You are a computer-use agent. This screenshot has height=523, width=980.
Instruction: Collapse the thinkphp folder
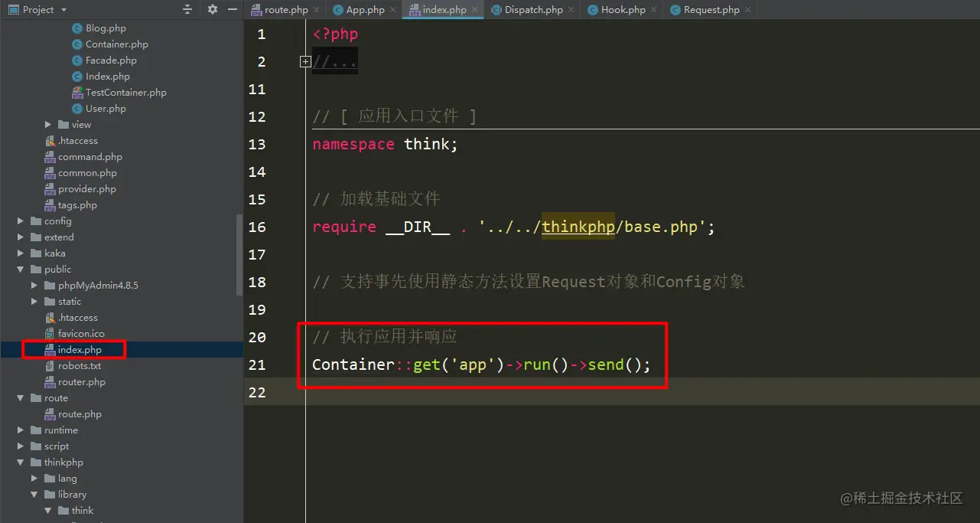(x=21, y=463)
